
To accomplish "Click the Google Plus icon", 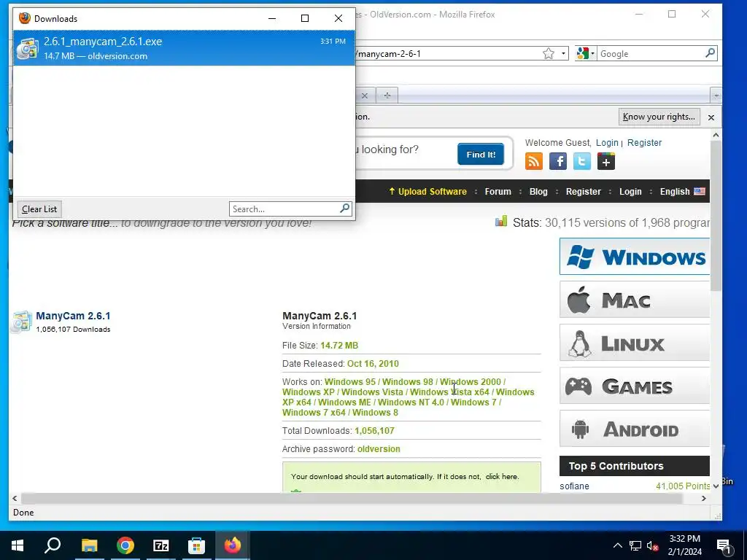I will pos(606,161).
